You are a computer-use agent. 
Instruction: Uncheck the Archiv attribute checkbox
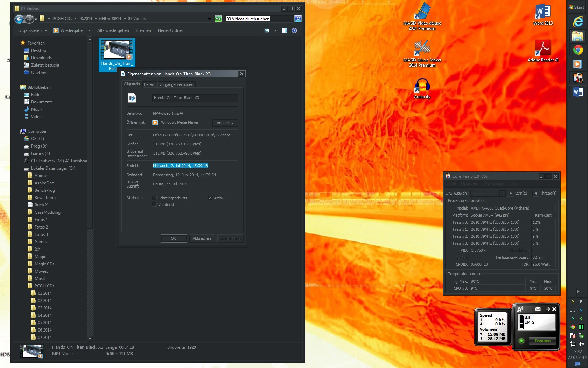click(x=210, y=198)
